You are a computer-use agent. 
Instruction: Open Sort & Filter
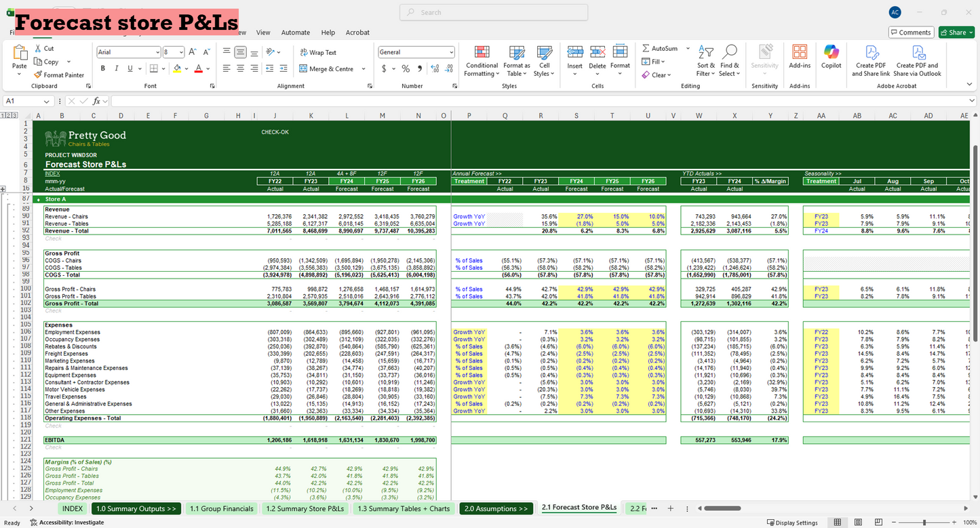(x=705, y=61)
